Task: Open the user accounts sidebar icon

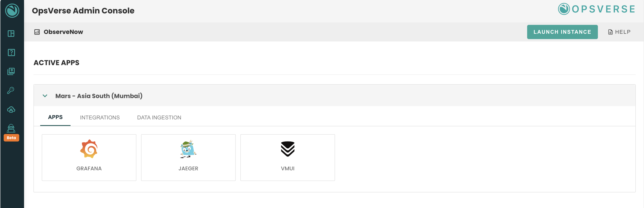Action: pos(11,72)
